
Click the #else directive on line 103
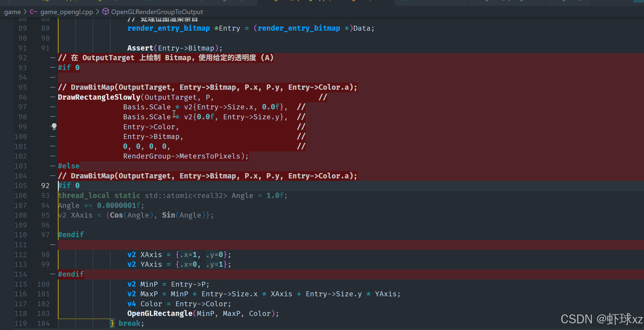pos(69,166)
